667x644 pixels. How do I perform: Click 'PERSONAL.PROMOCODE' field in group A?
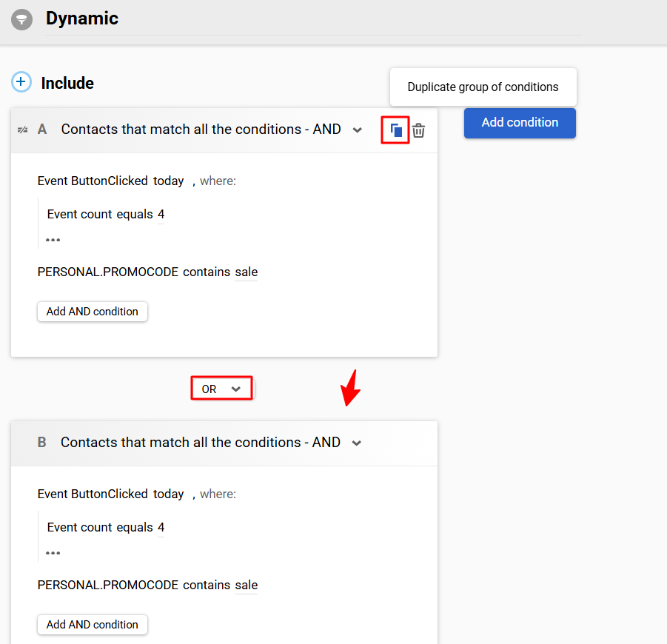pos(108,272)
